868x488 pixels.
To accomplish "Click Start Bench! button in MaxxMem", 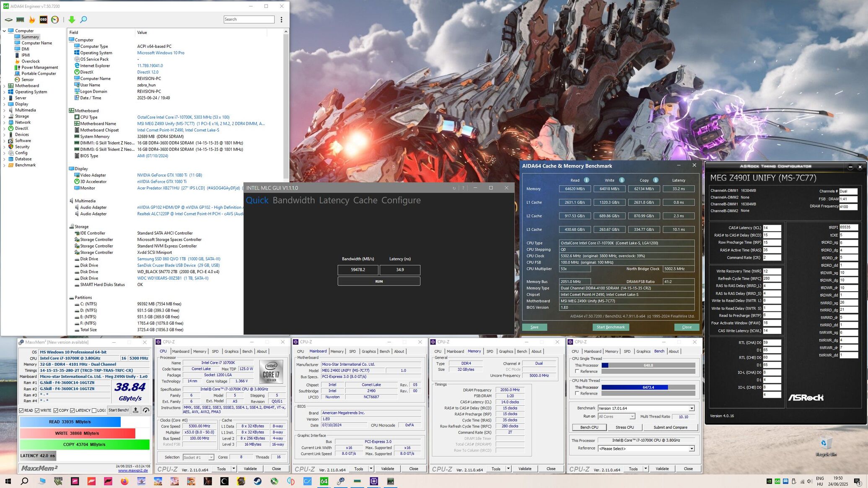I will coord(119,410).
